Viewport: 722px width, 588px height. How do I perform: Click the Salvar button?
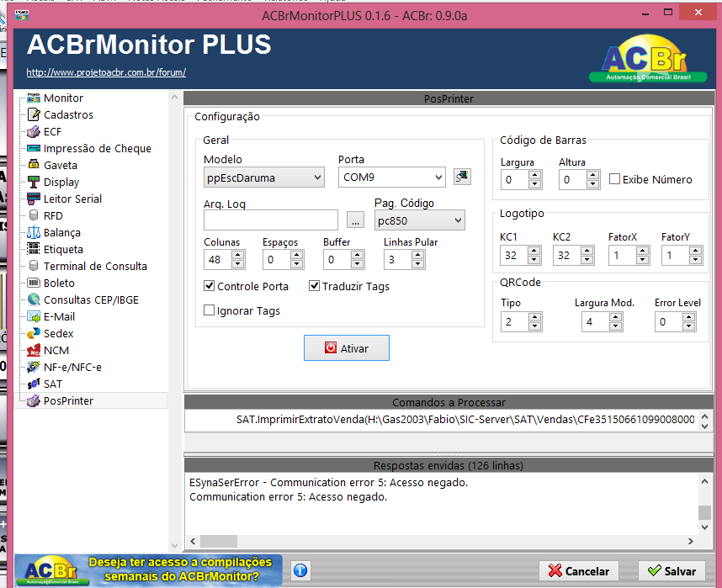click(672, 571)
